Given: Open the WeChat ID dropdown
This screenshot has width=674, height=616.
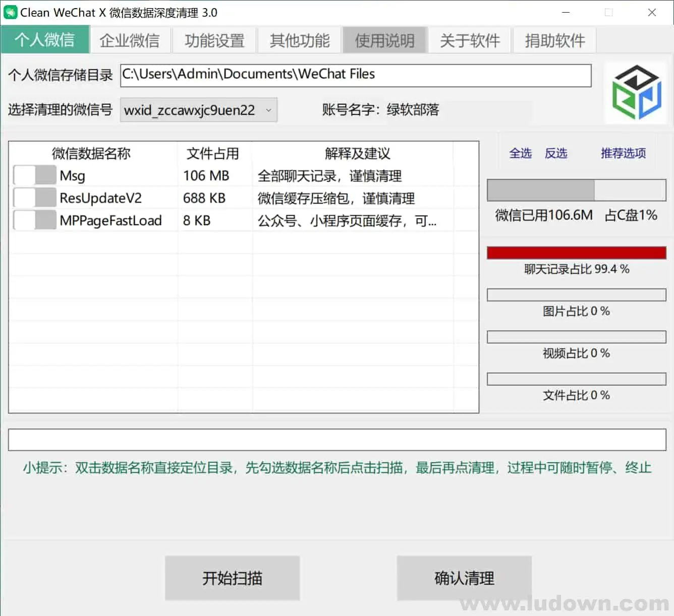Looking at the screenshot, I should click(x=199, y=110).
